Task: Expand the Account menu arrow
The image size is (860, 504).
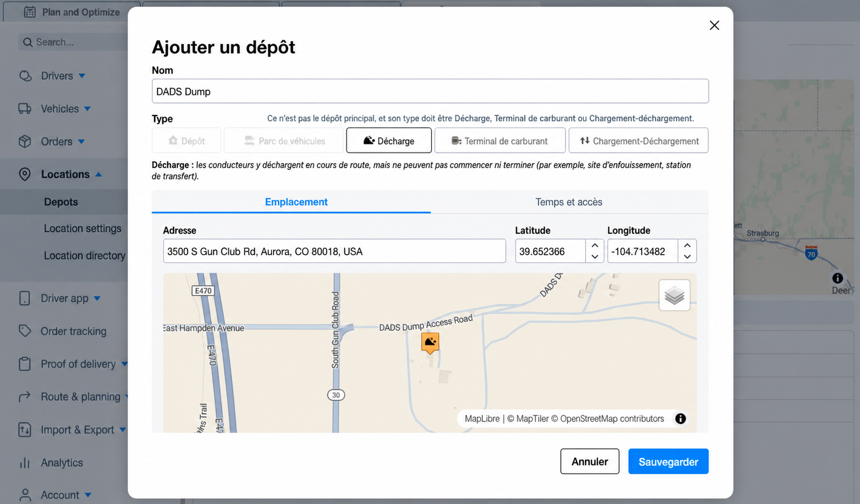Action: pos(88,495)
